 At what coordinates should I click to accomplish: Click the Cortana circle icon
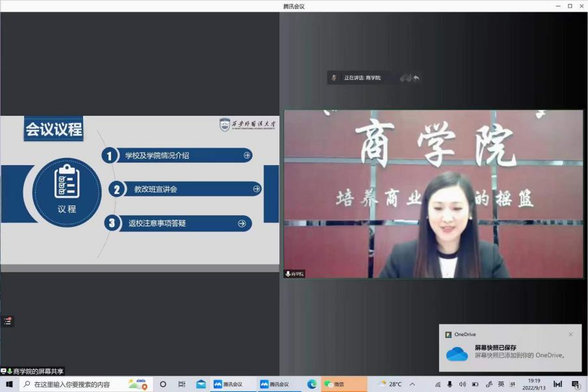163,384
